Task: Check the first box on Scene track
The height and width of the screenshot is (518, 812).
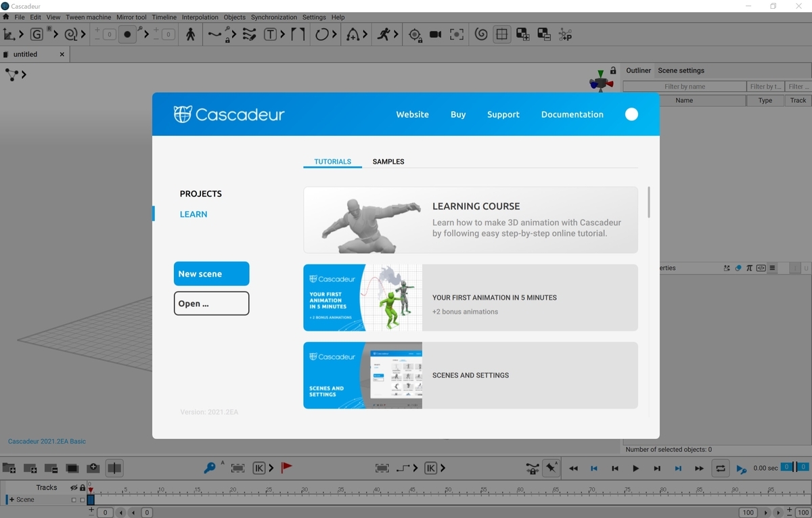Action: click(74, 500)
